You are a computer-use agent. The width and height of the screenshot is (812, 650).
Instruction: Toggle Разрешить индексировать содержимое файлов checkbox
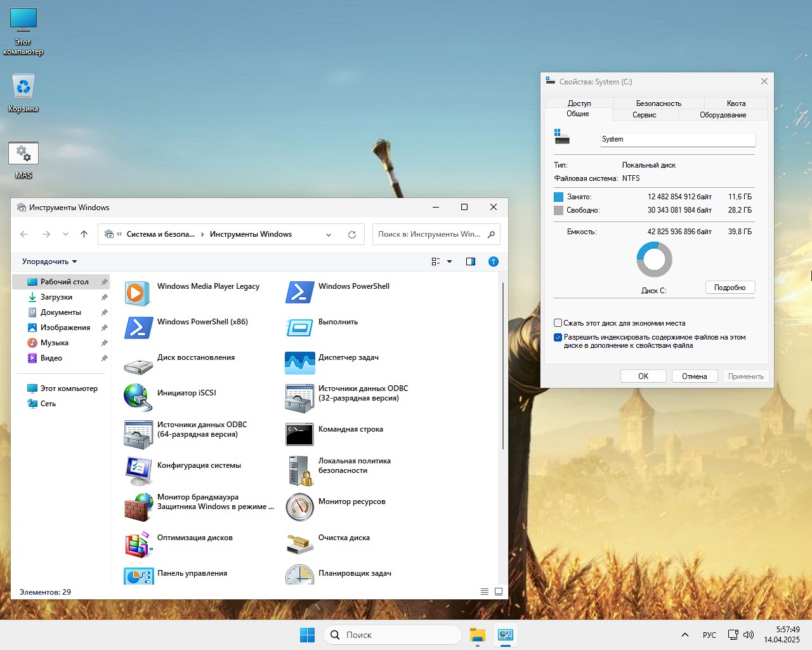point(558,338)
